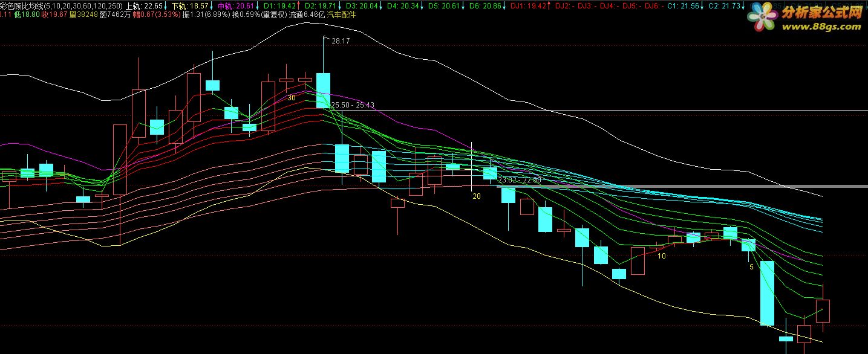This screenshot has height=354, width=868.
Task: Click the D1: 19.42 reading
Action: pyautogui.click(x=281, y=5)
